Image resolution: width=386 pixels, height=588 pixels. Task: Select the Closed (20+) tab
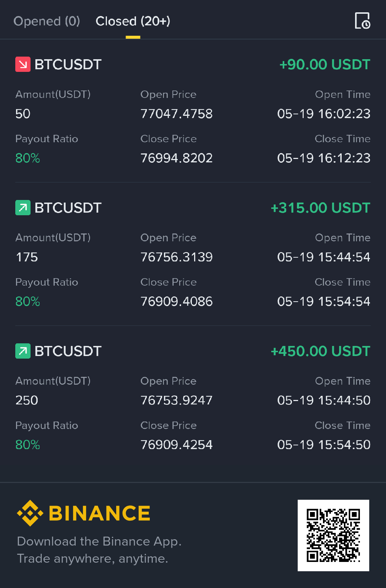[133, 21]
